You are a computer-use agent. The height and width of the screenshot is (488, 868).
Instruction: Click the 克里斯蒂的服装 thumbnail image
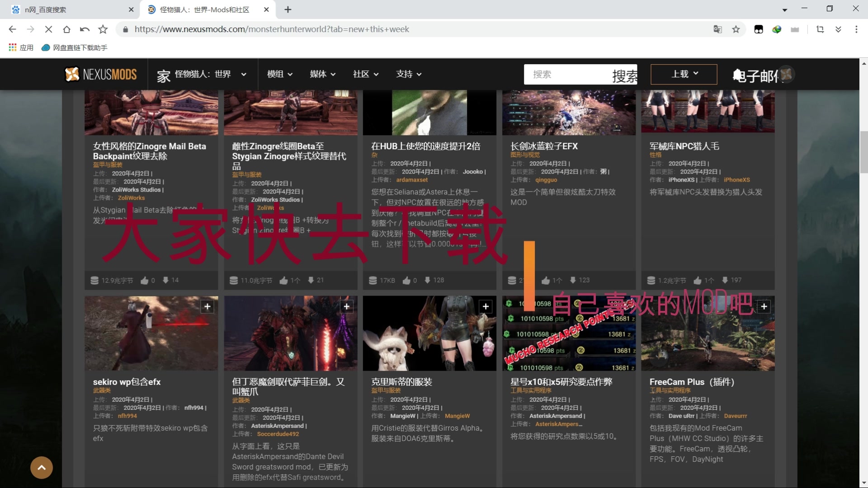(429, 333)
